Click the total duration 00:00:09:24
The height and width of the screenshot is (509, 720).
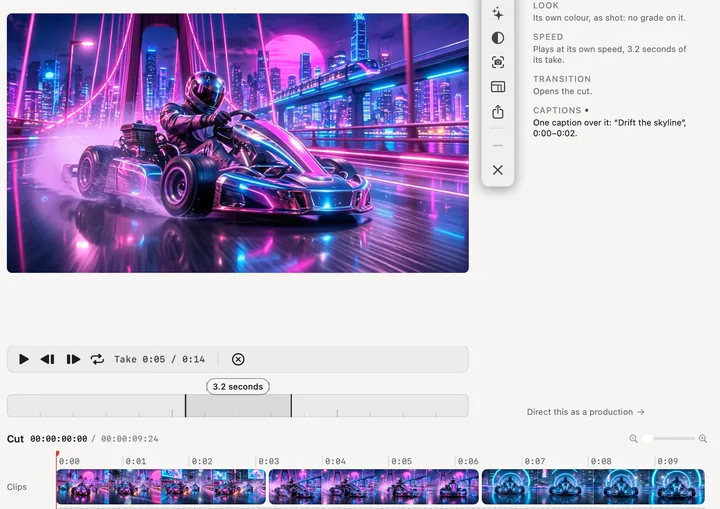click(129, 439)
